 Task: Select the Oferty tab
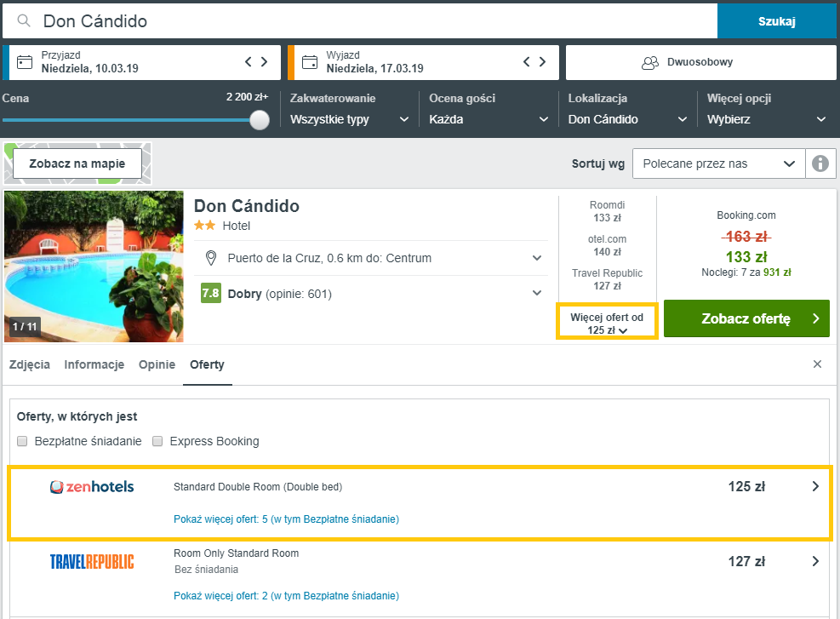point(208,364)
